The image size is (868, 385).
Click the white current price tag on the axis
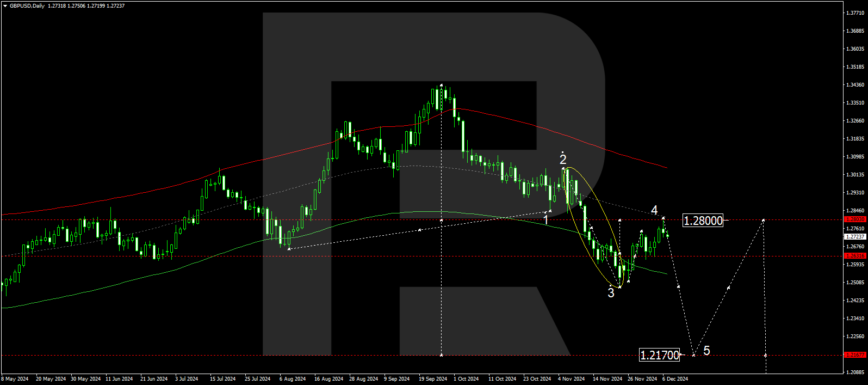click(x=855, y=237)
